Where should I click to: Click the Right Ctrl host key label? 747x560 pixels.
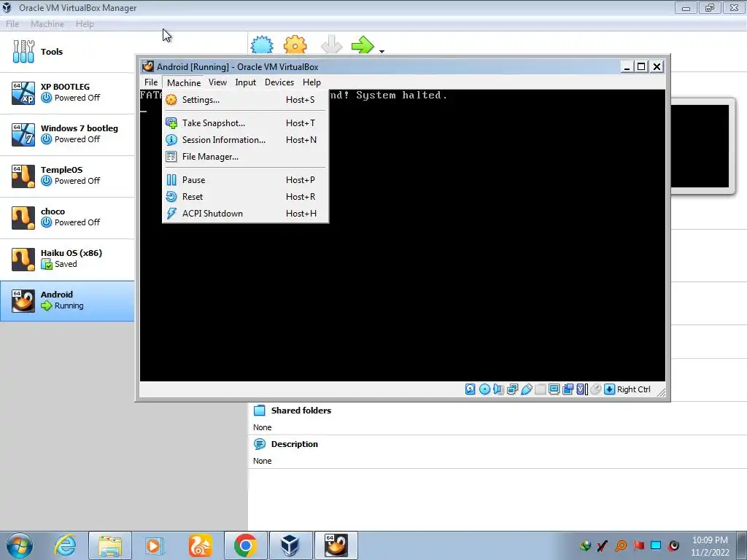click(x=634, y=389)
